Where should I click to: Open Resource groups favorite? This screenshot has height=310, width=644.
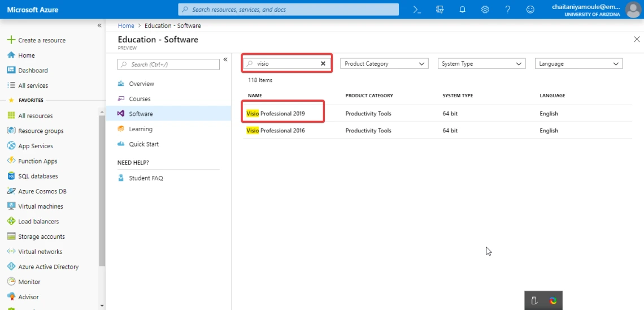coord(41,131)
